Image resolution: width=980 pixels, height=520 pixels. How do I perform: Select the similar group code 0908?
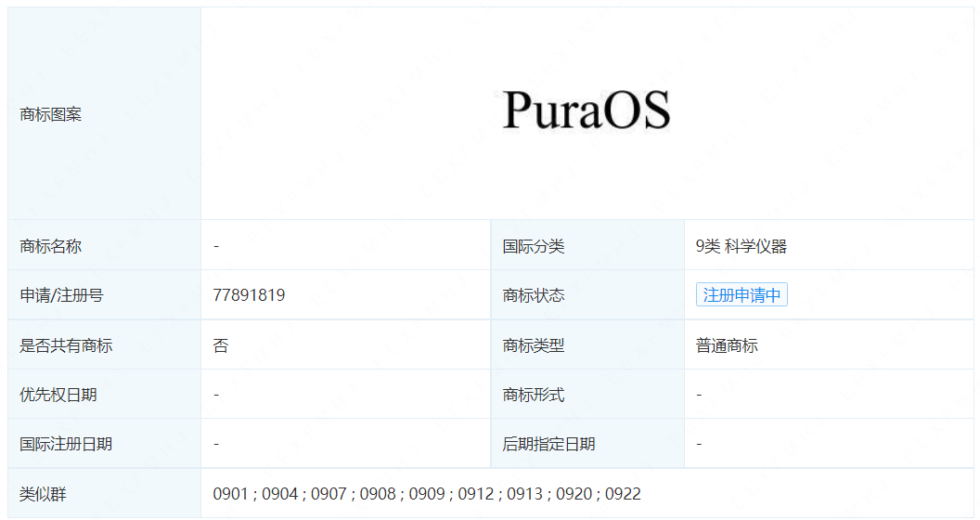coord(378,494)
